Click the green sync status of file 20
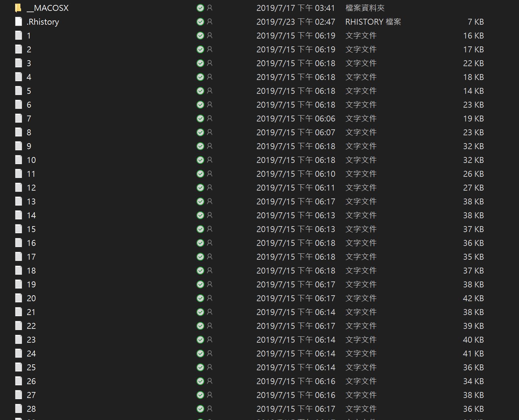 coord(200,298)
